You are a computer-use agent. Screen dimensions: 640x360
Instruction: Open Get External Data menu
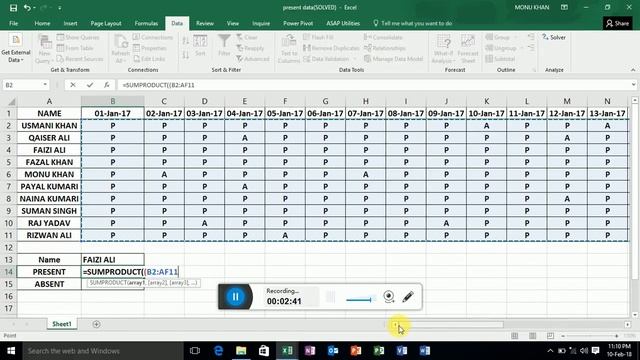pos(16,49)
